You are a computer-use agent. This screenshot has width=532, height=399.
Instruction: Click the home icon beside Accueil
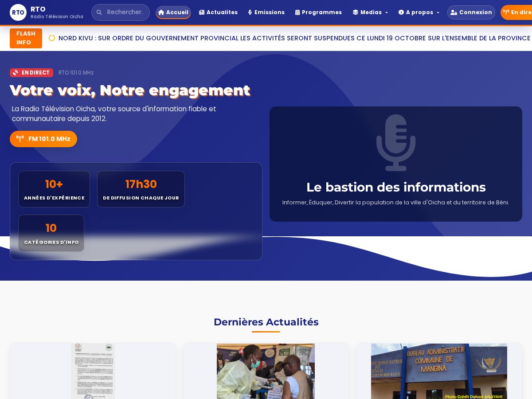click(x=161, y=12)
